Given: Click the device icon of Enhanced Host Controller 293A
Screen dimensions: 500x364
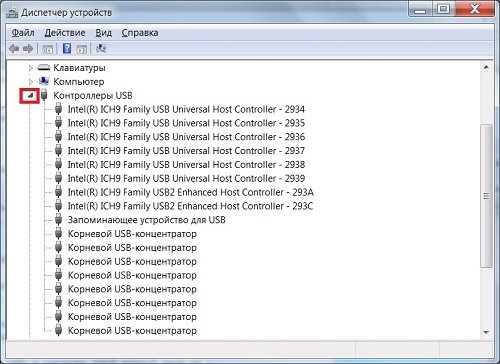Looking at the screenshot, I should click(58, 192).
